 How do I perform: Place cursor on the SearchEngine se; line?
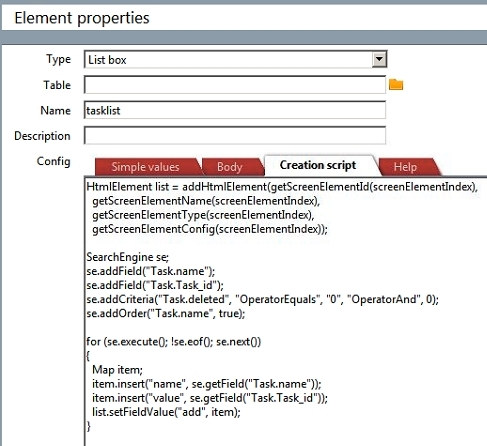click(x=128, y=257)
